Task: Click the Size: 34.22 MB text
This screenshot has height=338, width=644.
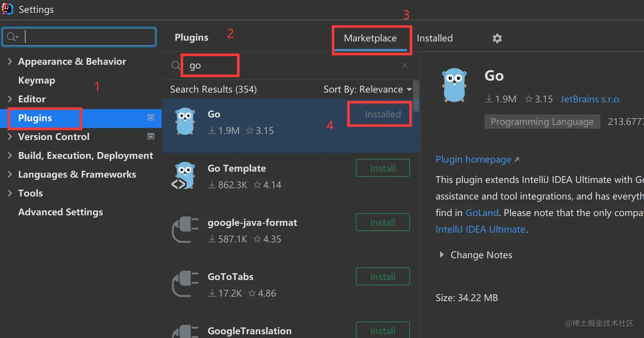Action: pyautogui.click(x=467, y=298)
